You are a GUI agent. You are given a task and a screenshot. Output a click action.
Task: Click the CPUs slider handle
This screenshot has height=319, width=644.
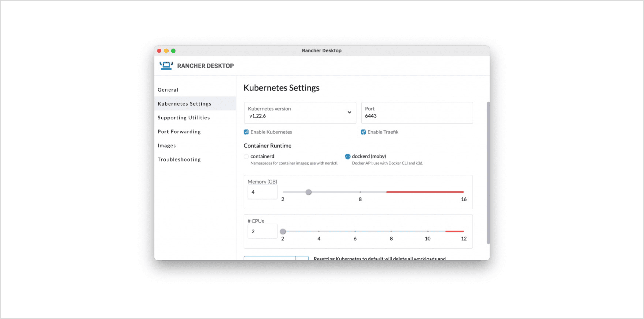pos(283,231)
